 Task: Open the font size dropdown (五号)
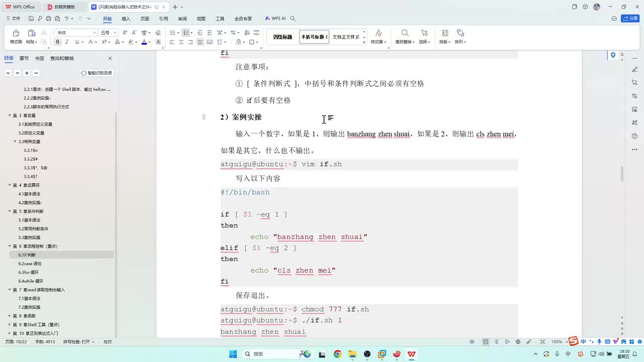click(x=115, y=33)
